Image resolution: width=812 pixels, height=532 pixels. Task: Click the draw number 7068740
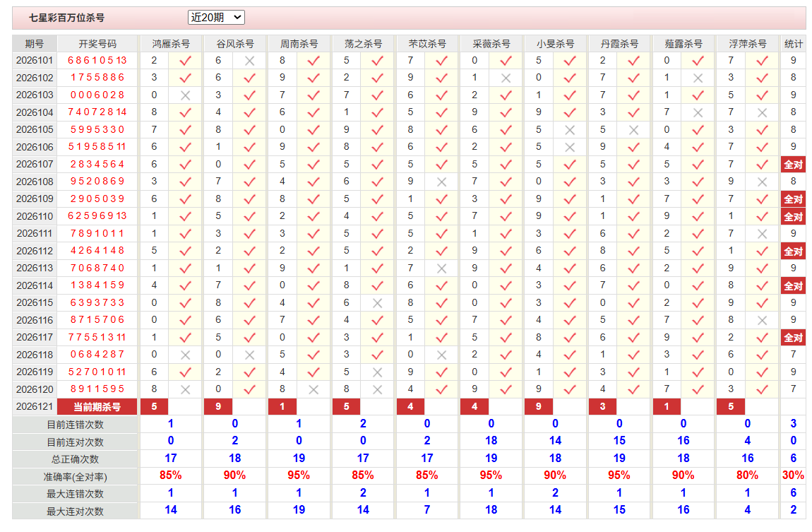click(x=97, y=268)
